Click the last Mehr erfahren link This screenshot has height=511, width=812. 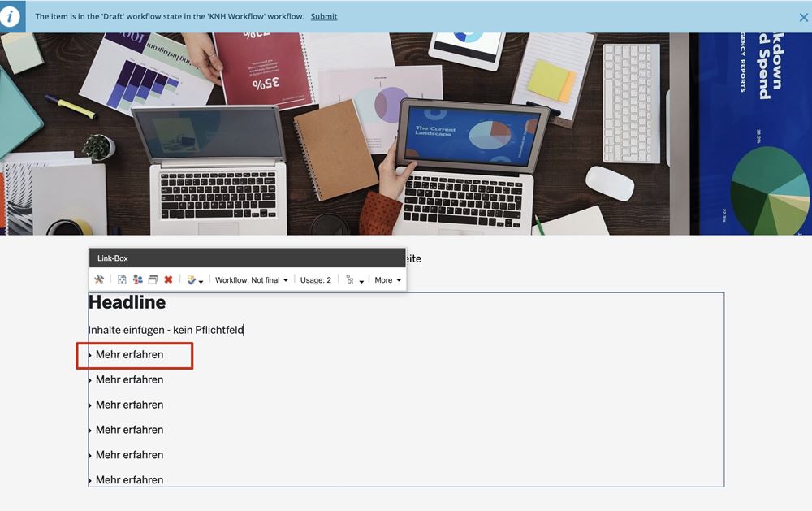[129, 479]
